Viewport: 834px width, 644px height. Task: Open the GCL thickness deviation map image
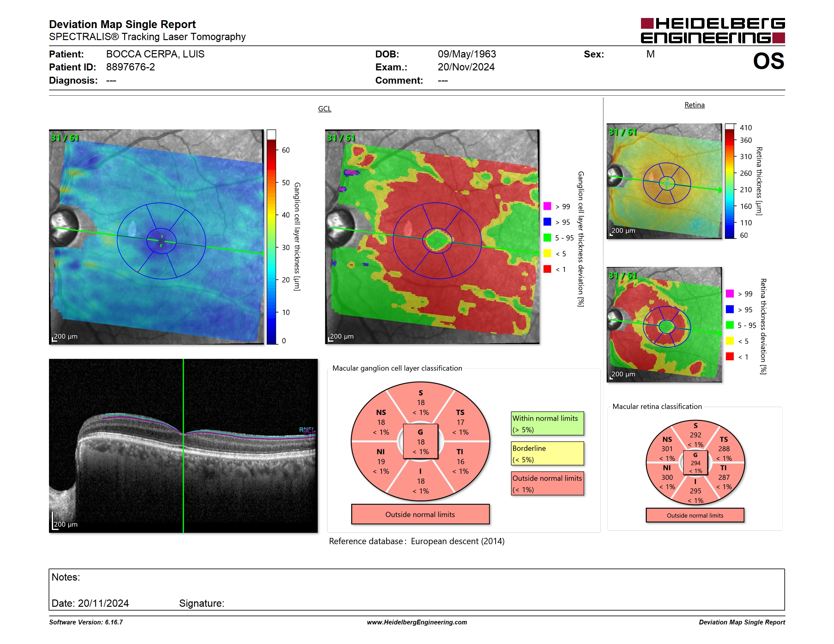tap(432, 237)
